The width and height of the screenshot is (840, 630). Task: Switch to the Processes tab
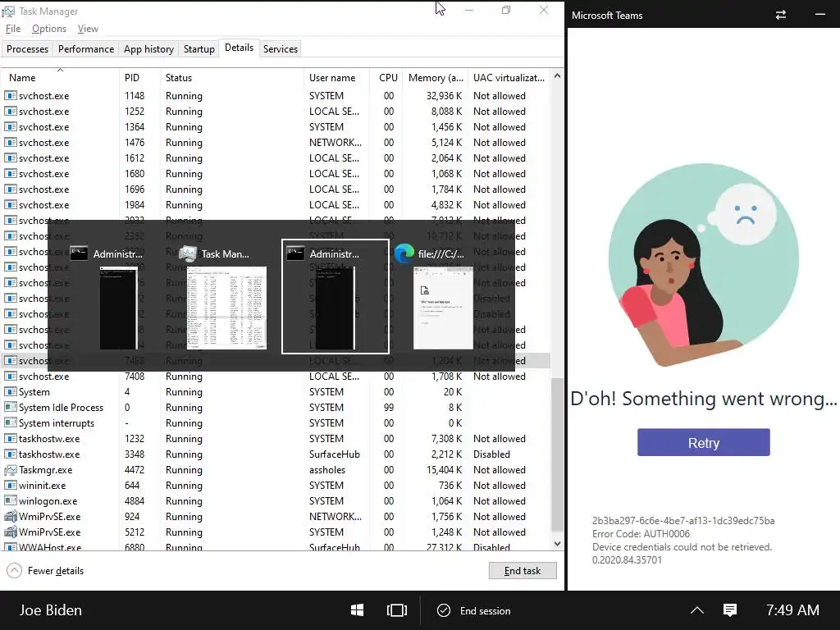[27, 48]
